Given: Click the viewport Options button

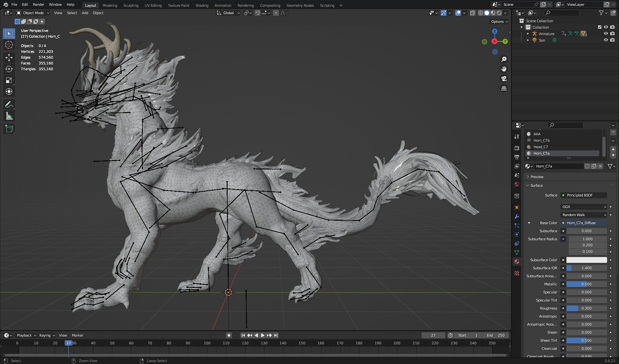Looking at the screenshot, I should (x=499, y=21).
